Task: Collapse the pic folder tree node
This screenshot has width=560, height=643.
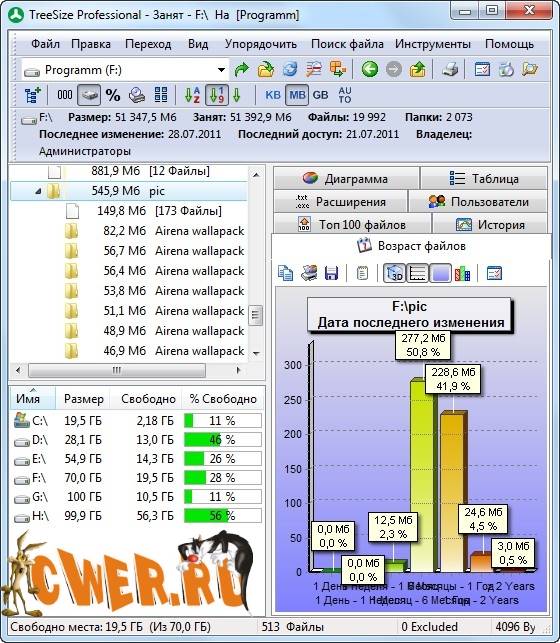Action: pyautogui.click(x=38, y=191)
